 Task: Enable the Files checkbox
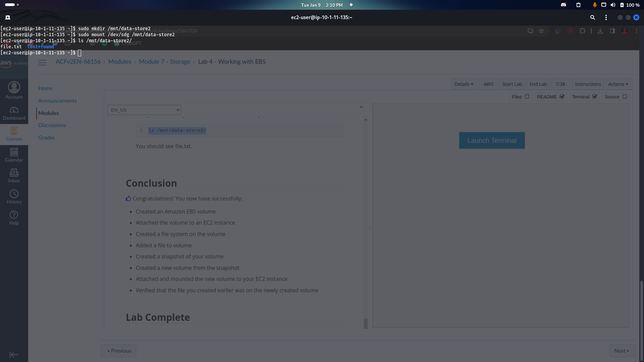(x=527, y=97)
